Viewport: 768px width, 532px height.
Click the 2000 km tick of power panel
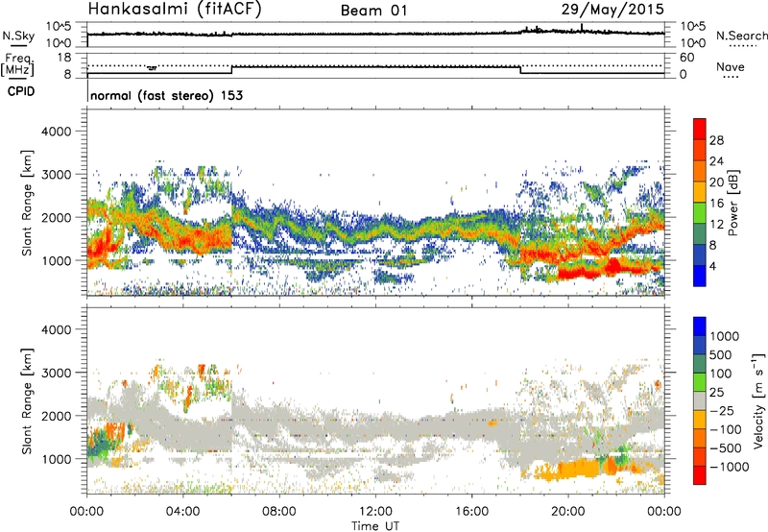pyautogui.click(x=57, y=217)
